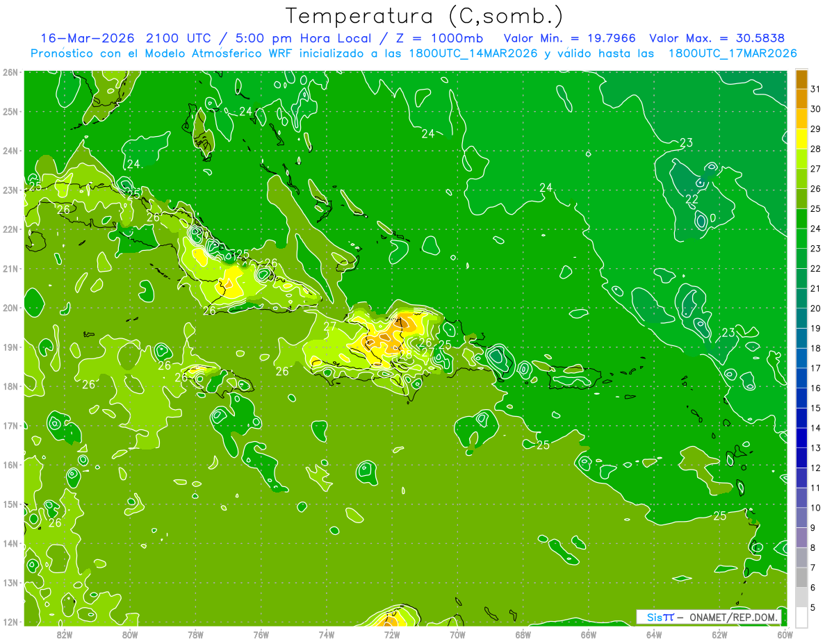The height and width of the screenshot is (644, 834).
Task: Click the legend value label "17"
Action: click(816, 368)
